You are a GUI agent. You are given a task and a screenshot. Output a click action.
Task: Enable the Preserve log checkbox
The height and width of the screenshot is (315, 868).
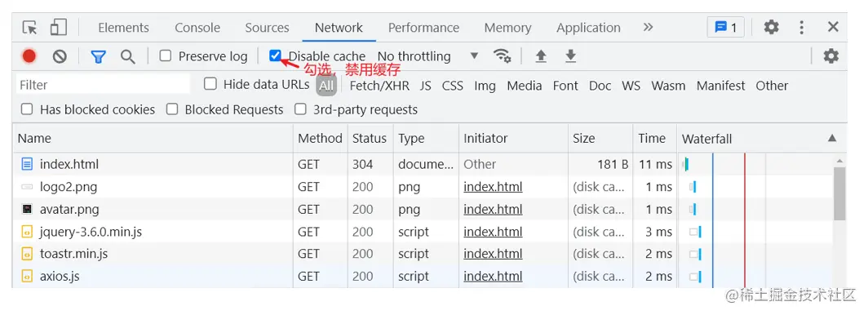pyautogui.click(x=166, y=56)
